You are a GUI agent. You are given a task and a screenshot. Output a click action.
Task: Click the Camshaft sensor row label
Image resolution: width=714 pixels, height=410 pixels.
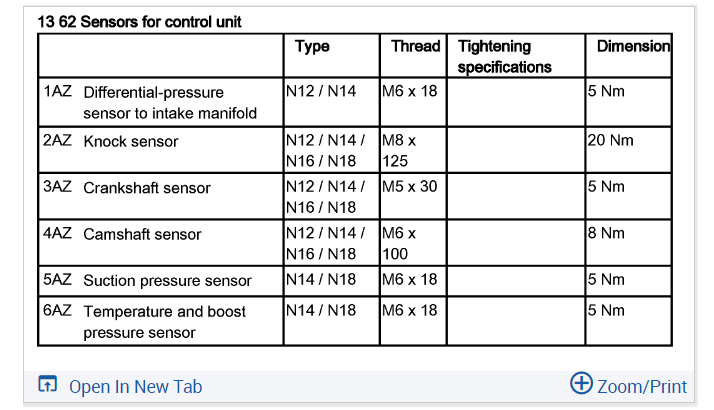pyautogui.click(x=142, y=234)
